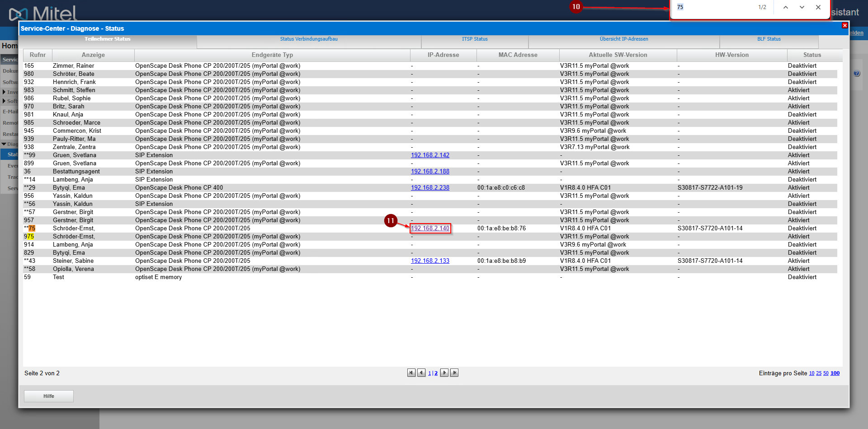Image resolution: width=868 pixels, height=429 pixels.
Task: Sort by HW-Version column header
Action: (x=732, y=55)
